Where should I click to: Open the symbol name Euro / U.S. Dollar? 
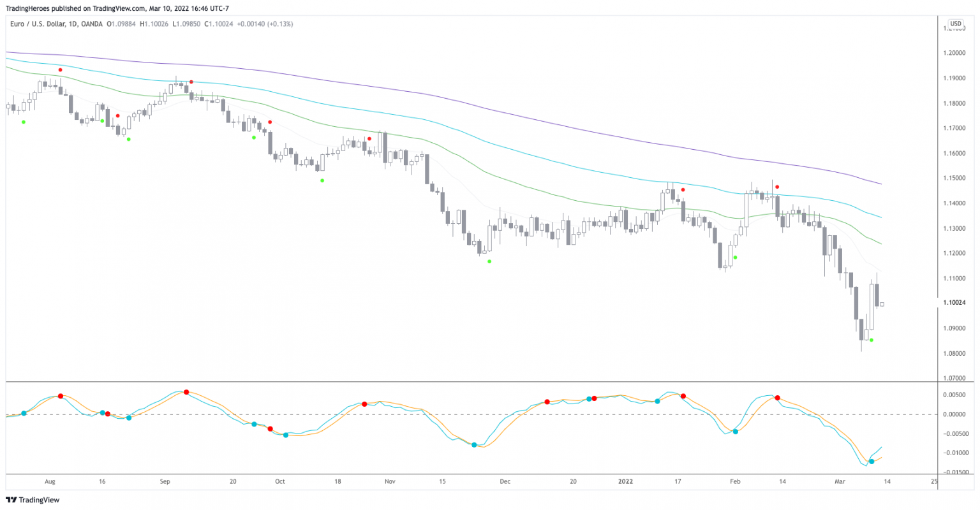pos(38,24)
